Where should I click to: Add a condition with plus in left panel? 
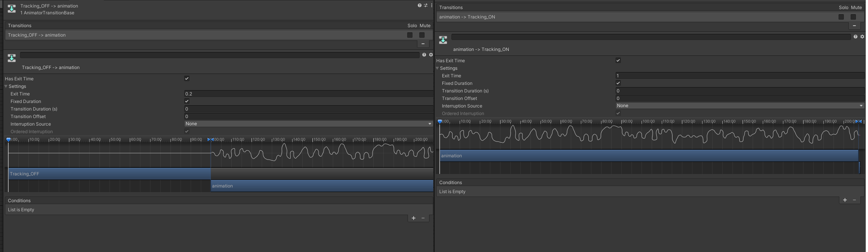[x=413, y=218]
